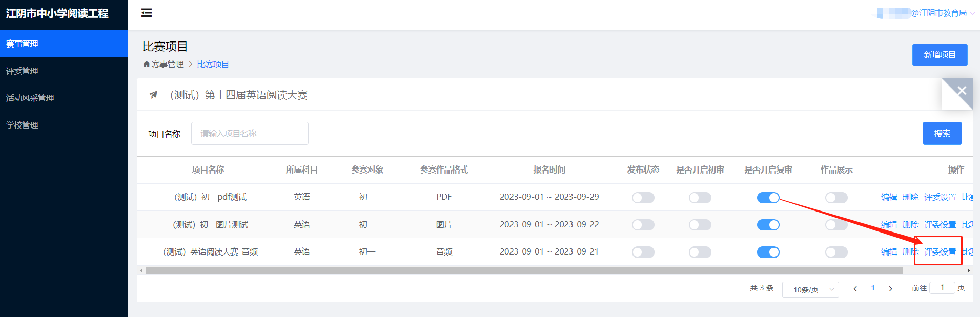Image resolution: width=980 pixels, height=317 pixels.
Task: Click 评委设置 for 英语阅读大赛-音频 row
Action: click(x=940, y=252)
